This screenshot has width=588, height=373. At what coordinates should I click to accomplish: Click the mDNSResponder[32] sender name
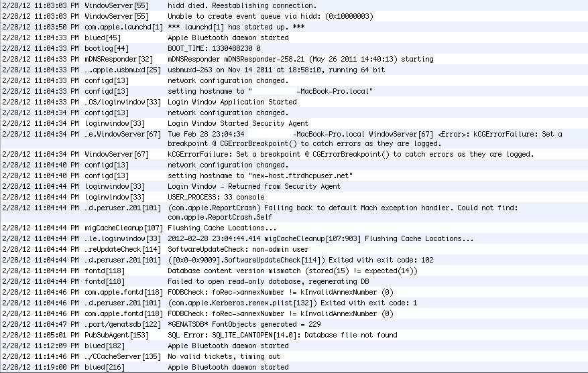[119, 59]
